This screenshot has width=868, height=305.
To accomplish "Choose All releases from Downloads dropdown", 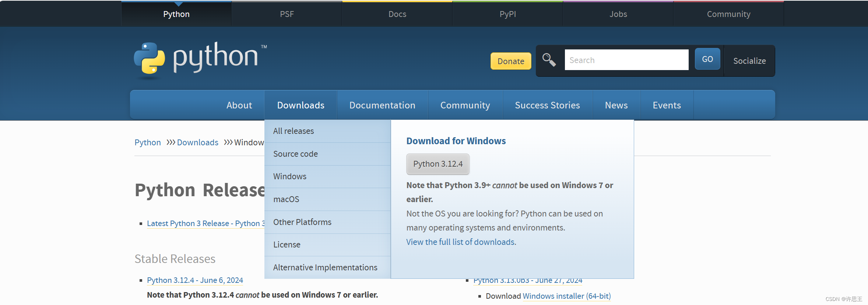I will pyautogui.click(x=327, y=131).
